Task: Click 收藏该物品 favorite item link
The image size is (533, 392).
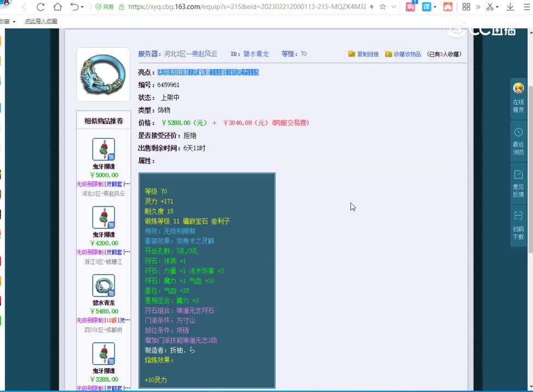Action: (x=407, y=54)
